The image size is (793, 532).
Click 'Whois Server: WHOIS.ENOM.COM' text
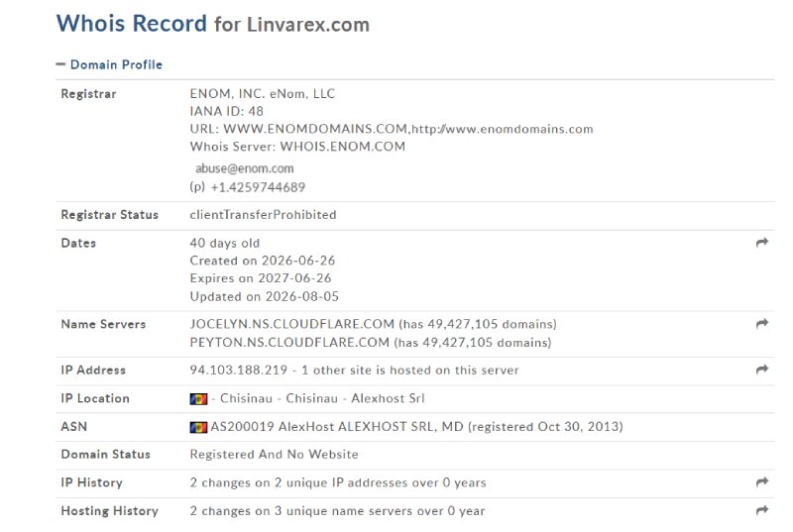tap(297, 147)
